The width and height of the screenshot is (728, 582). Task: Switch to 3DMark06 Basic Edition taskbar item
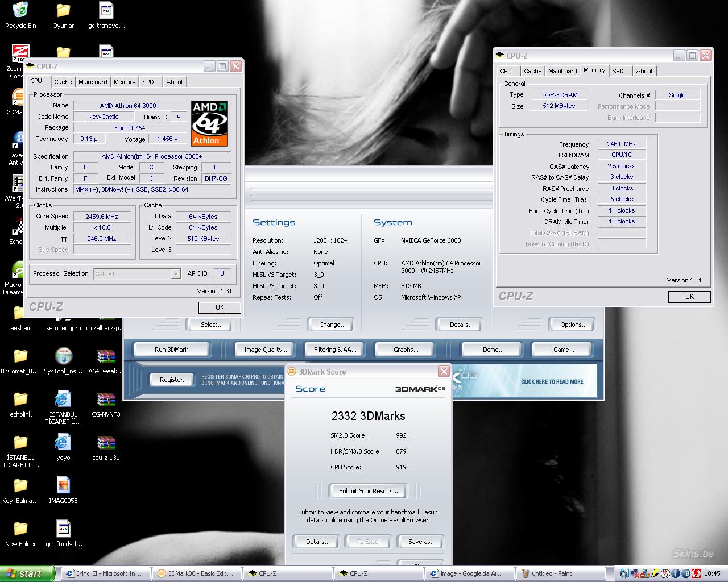[x=197, y=573]
